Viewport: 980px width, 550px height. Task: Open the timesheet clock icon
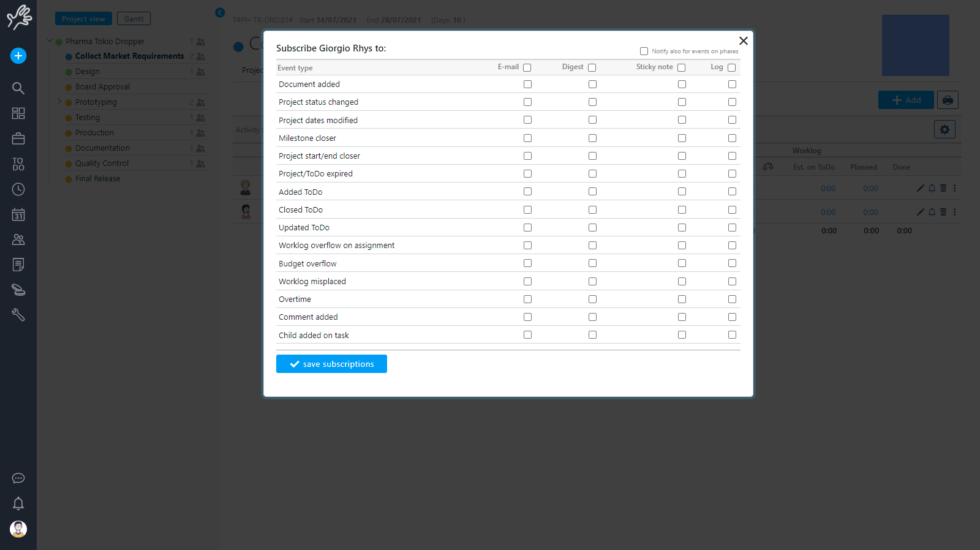click(18, 189)
